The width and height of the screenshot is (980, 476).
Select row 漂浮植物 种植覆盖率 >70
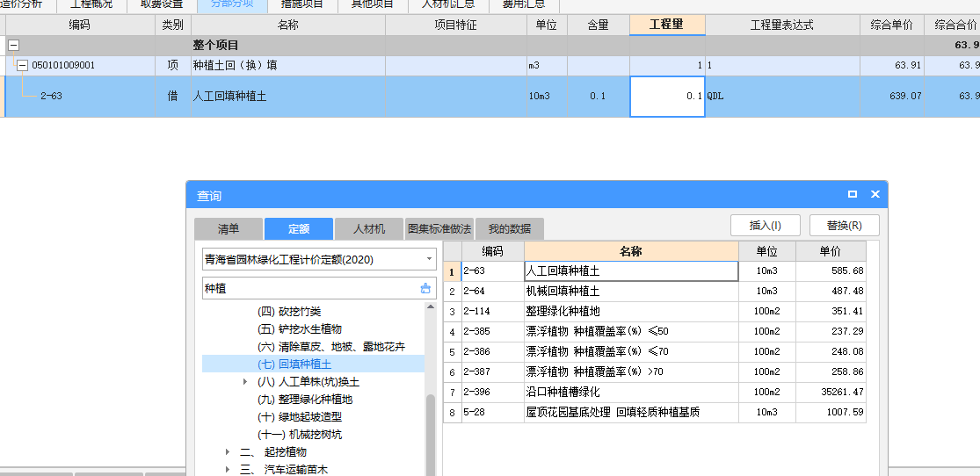coord(655,371)
